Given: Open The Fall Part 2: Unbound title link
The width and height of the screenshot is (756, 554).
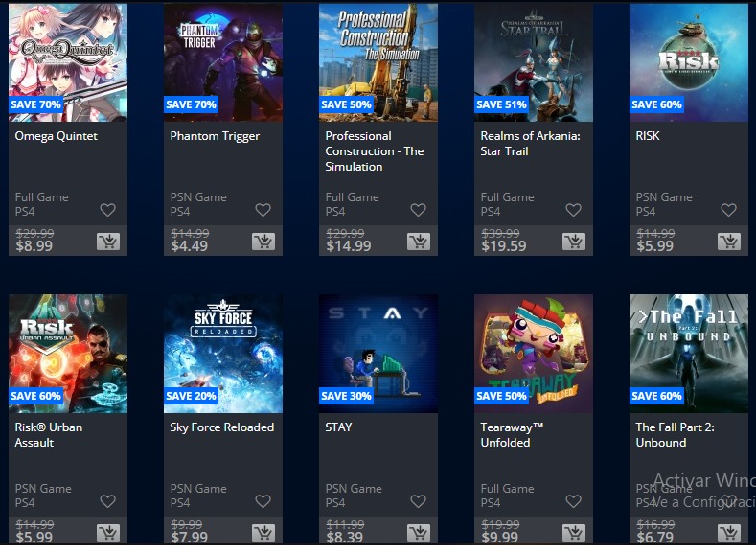Looking at the screenshot, I should point(675,435).
